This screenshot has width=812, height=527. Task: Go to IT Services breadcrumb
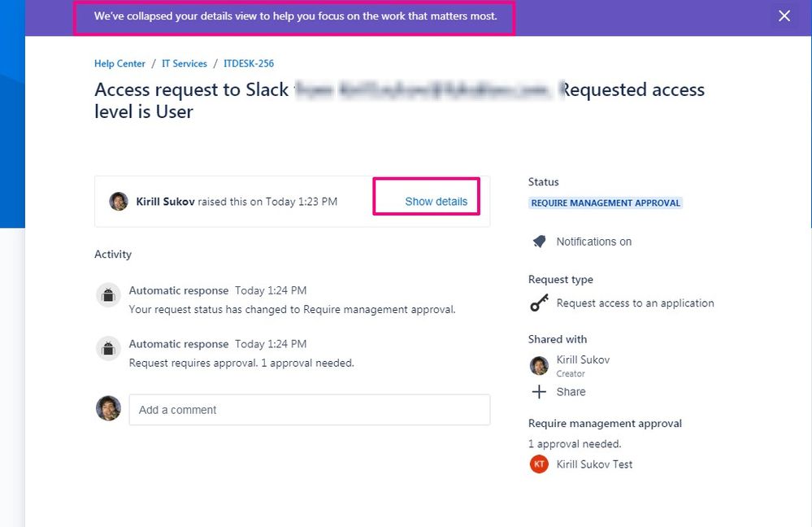tap(185, 63)
